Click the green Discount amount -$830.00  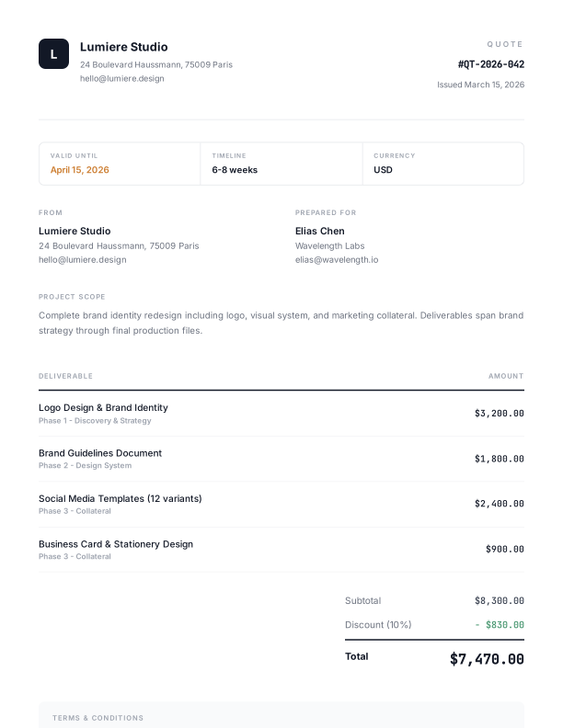[500, 625]
